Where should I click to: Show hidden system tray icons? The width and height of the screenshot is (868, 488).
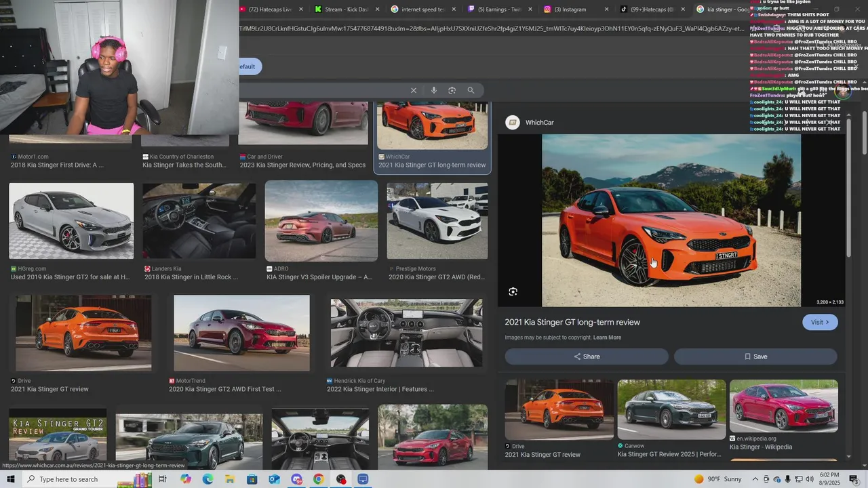click(755, 479)
